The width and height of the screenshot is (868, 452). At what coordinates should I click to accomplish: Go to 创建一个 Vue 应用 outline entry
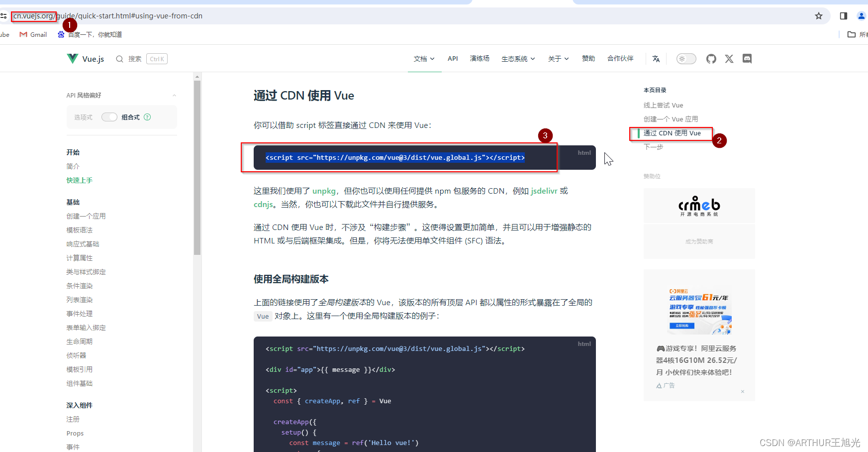(x=671, y=119)
